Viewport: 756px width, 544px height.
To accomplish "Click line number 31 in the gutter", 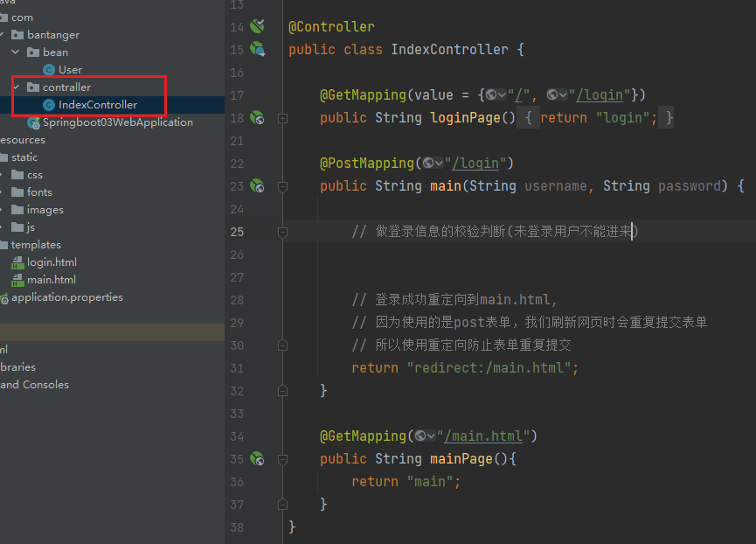I will pyautogui.click(x=237, y=368).
